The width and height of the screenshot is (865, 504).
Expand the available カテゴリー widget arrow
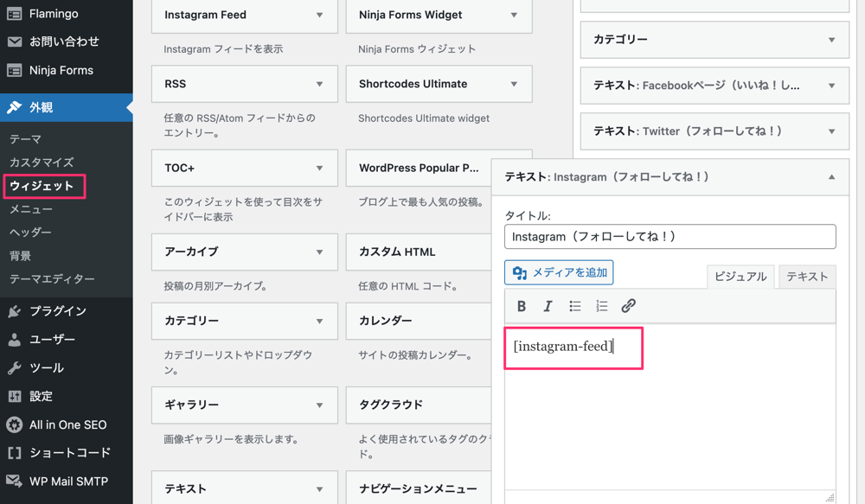(319, 321)
